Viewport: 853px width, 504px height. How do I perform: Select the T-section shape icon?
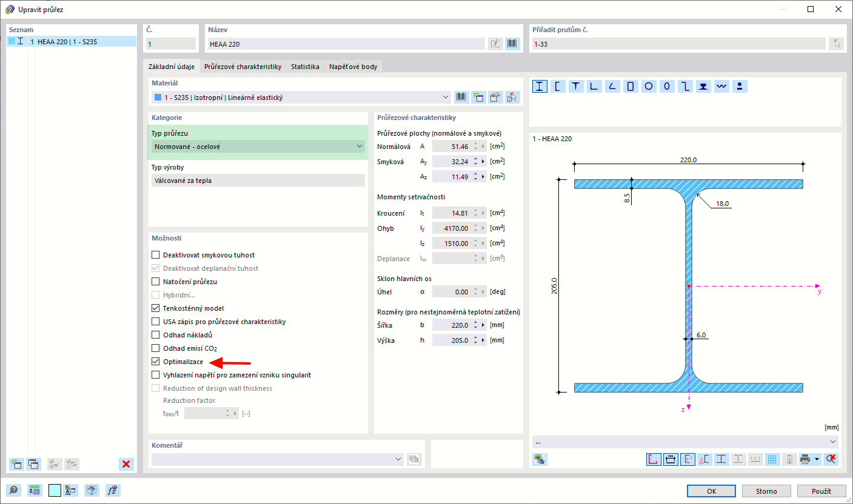575,86
